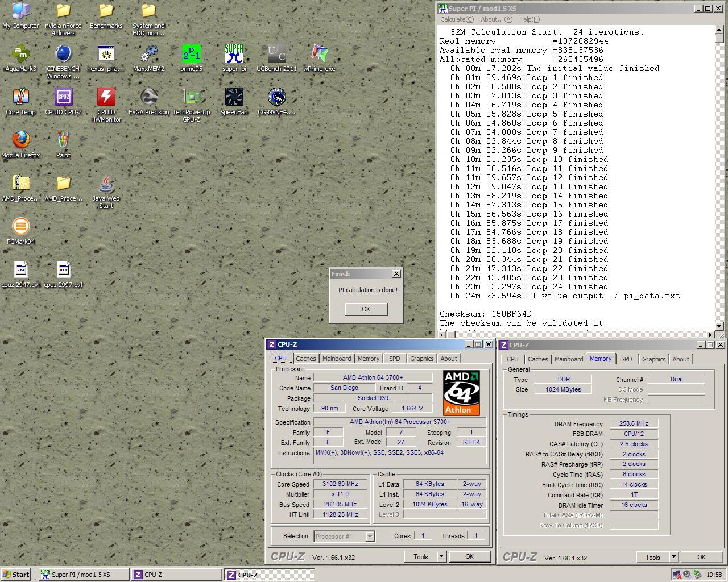Click Super PI vertical scrollbar up arrow
This screenshot has width=728, height=582.
tap(719, 30)
